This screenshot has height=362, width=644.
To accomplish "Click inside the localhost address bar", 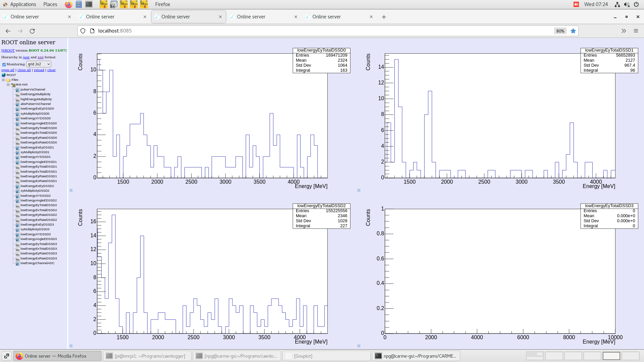I will click(x=201, y=31).
